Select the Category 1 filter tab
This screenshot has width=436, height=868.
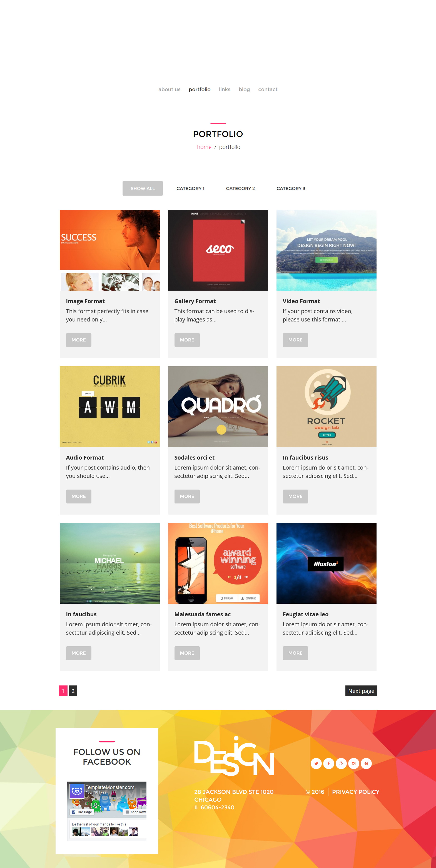tap(190, 188)
